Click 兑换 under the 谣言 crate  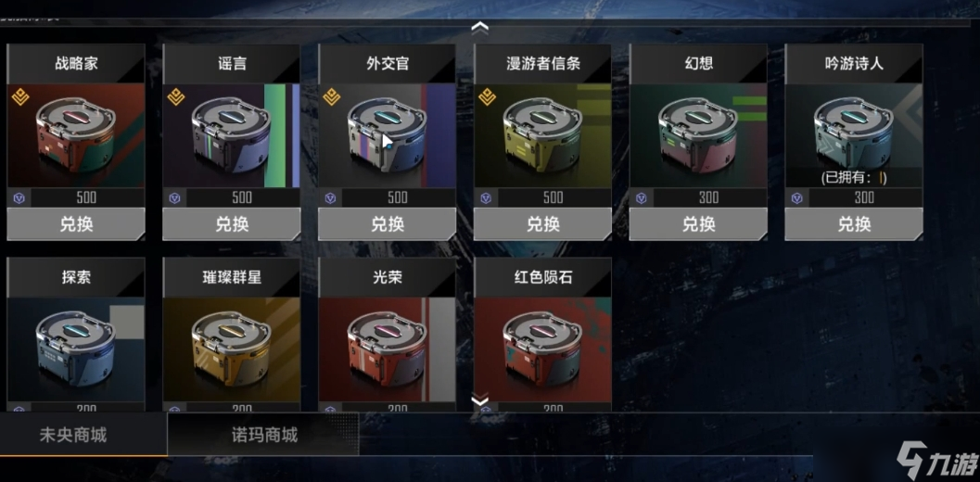[232, 224]
